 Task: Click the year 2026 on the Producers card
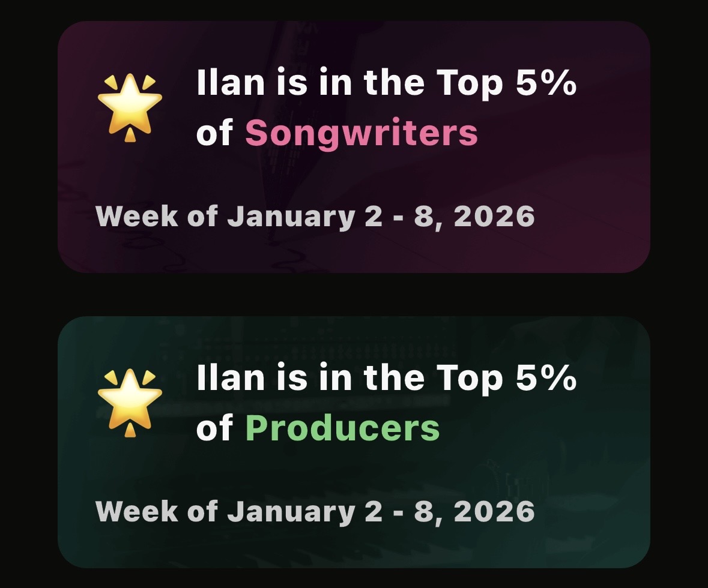pos(494,511)
